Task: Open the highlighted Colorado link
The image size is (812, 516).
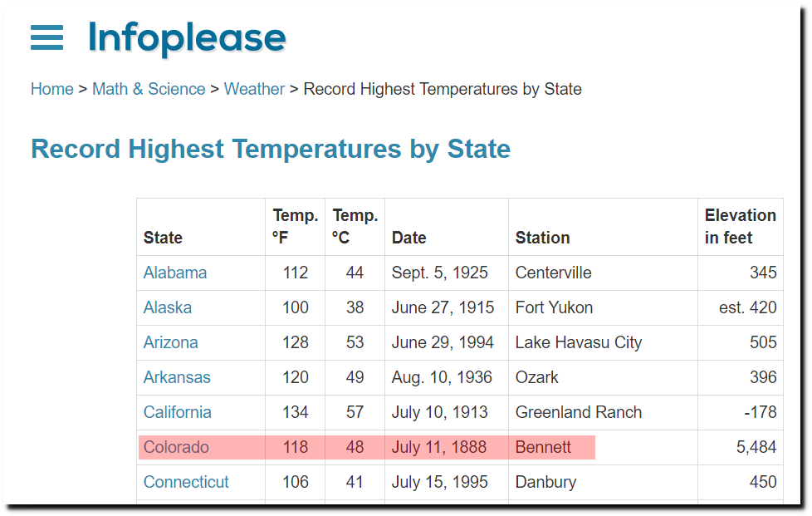Action: [176, 447]
